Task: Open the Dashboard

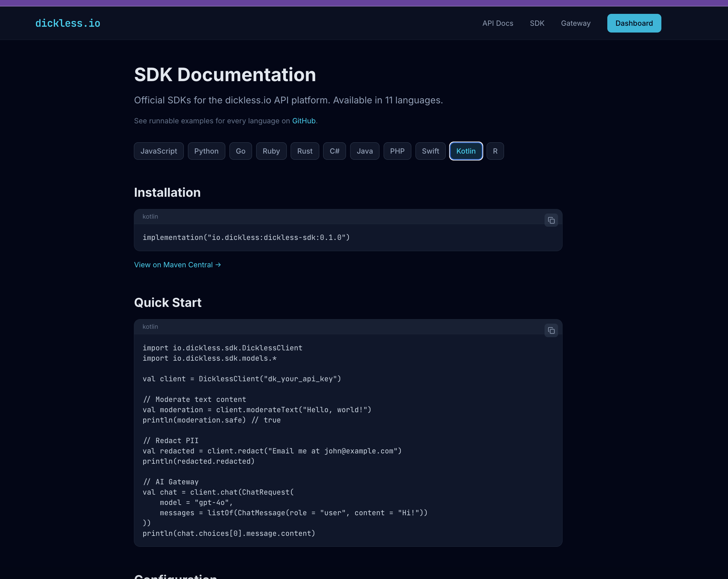Action: tap(634, 23)
